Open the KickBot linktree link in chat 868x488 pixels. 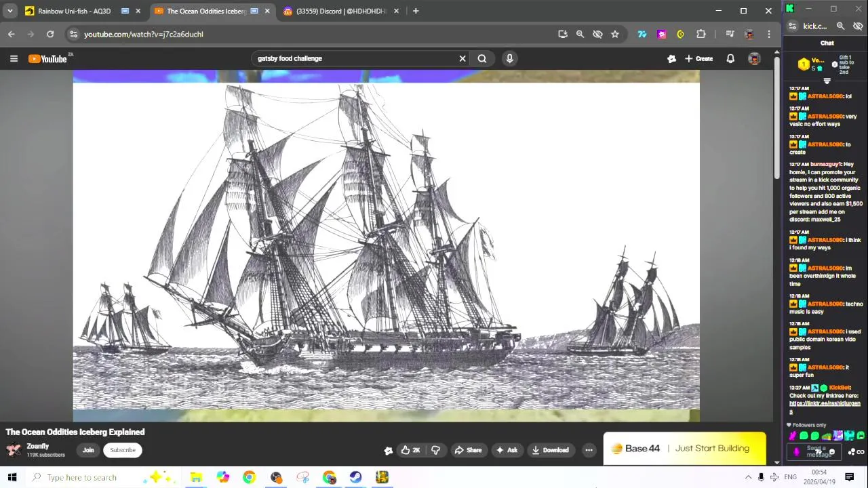825,407
